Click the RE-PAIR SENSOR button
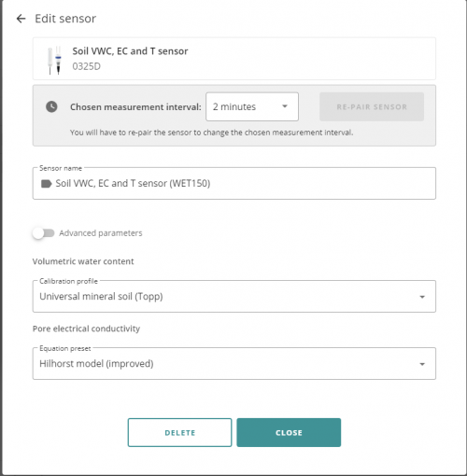 [x=372, y=106]
